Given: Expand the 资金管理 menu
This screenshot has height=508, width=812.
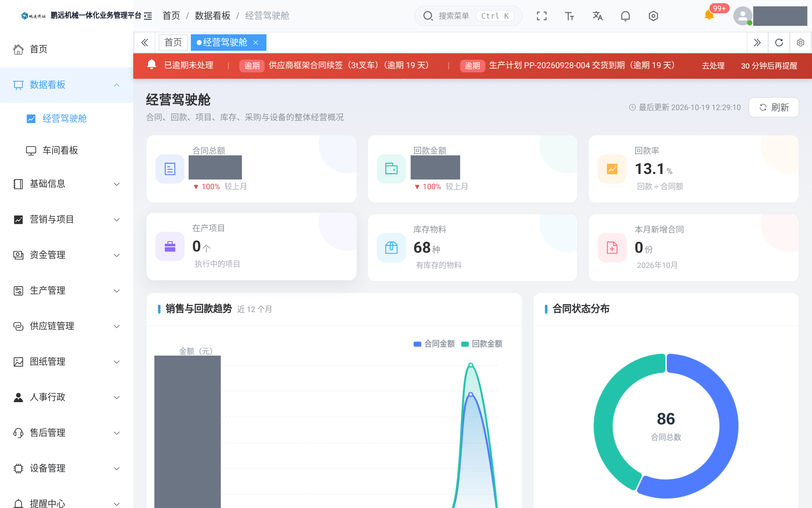Looking at the screenshot, I should [x=66, y=255].
